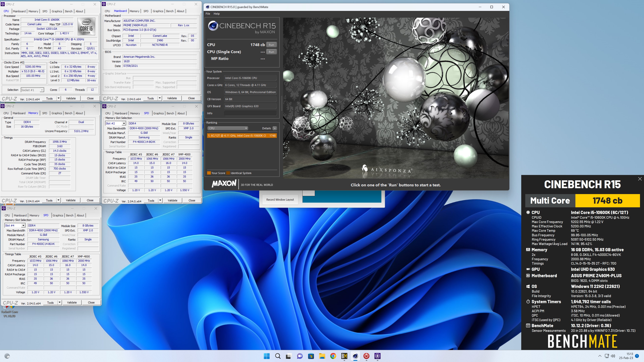The height and width of the screenshot is (362, 644).
Task: Select Mainboard tab in the Slot #4 SPD window
Action: coord(20,215)
